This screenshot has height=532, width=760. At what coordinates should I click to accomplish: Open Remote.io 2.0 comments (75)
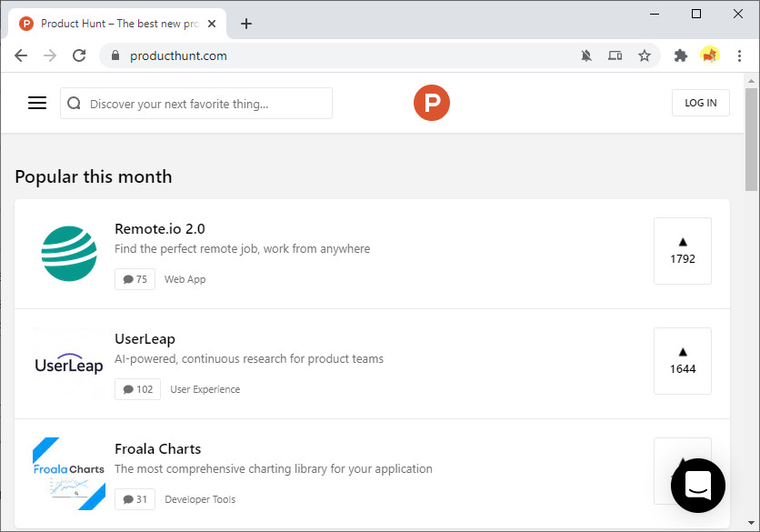[x=135, y=279]
